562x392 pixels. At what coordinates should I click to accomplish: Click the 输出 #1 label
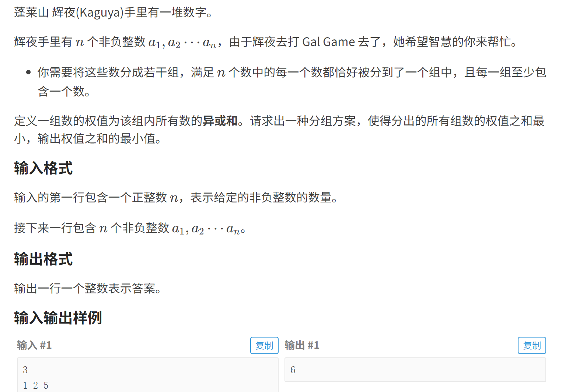point(302,345)
